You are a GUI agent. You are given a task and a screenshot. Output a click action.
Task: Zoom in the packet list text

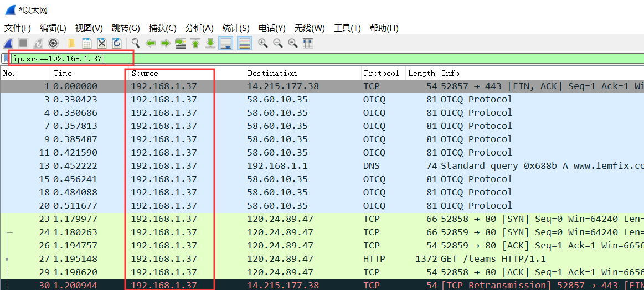263,43
